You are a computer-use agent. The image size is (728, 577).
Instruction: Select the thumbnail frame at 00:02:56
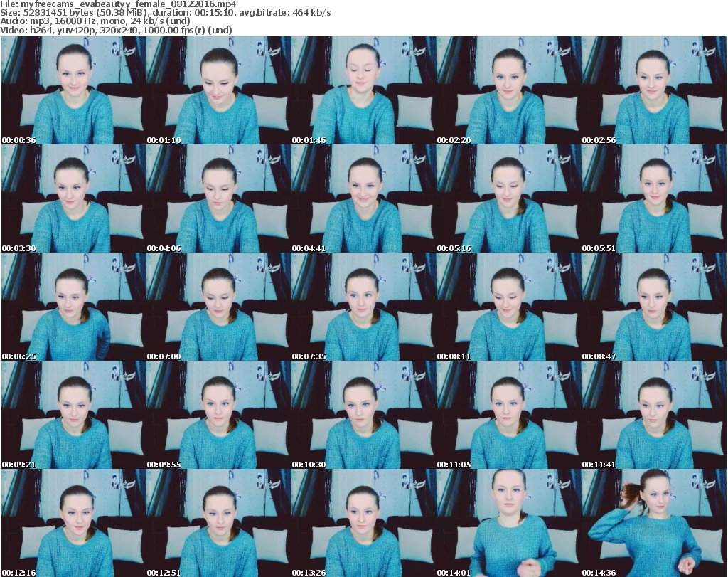pyautogui.click(x=654, y=90)
